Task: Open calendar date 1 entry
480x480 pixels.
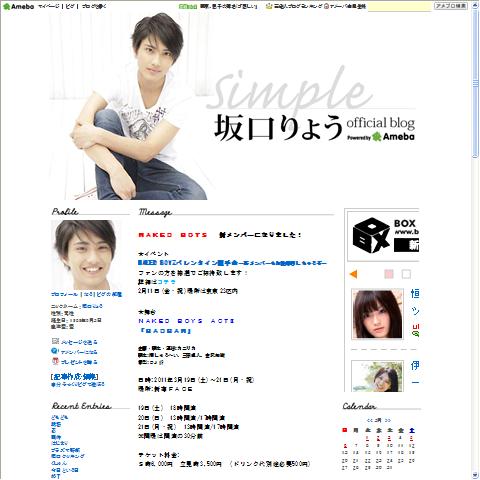Action: click(x=367, y=438)
